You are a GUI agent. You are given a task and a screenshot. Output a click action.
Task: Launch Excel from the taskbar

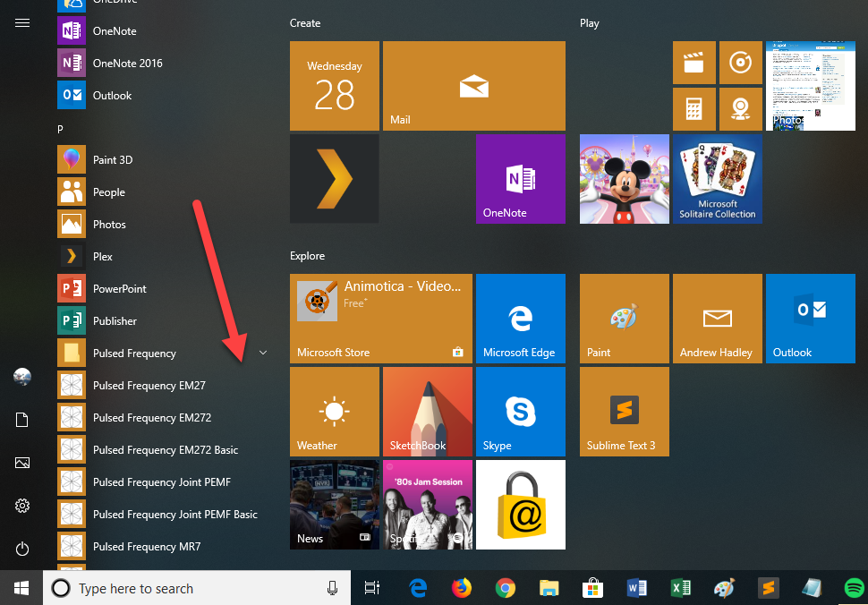680,588
